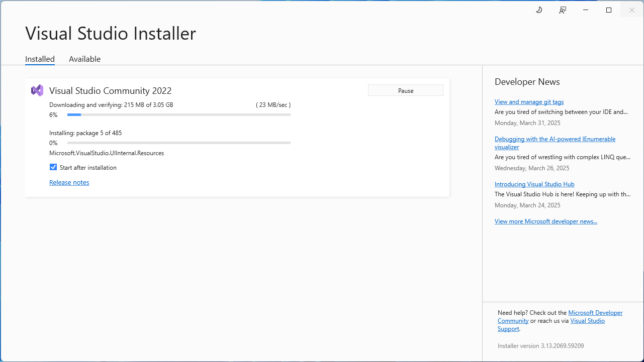This screenshot has height=362, width=644.
Task: Click Microsoft.VisualStudio.UIInternal.Resources package name
Action: (x=107, y=153)
